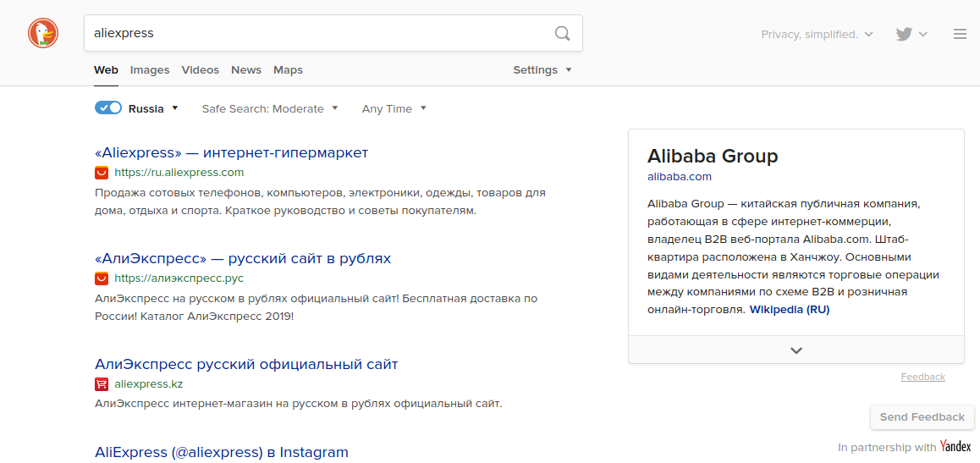Open the hamburger menu icon
The image size is (980, 463).
point(960,35)
